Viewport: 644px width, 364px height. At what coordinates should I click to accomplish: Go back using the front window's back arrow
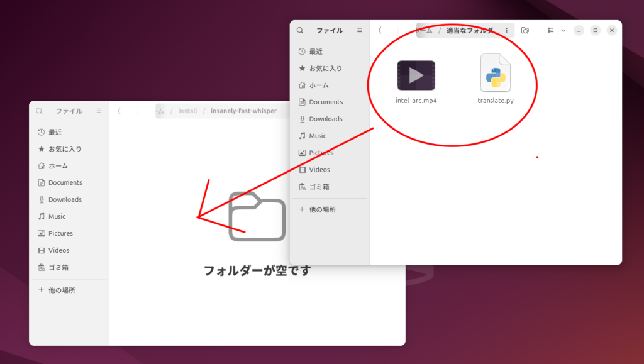pos(380,30)
